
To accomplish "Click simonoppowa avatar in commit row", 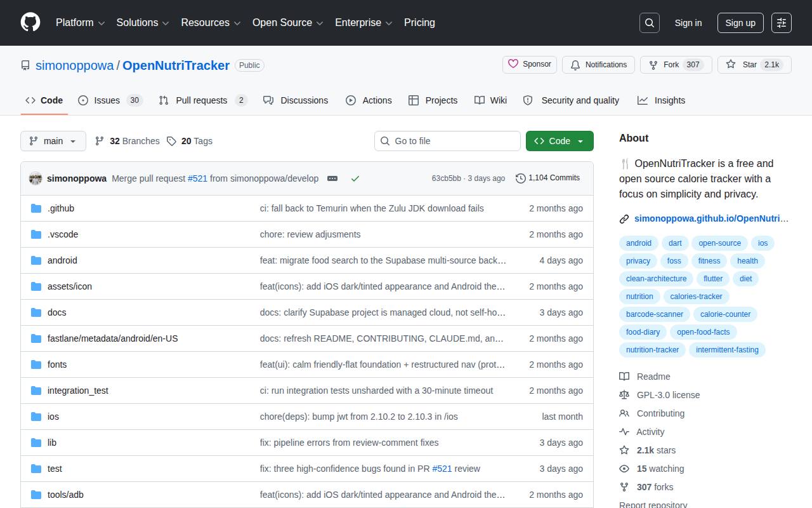I will click(36, 178).
